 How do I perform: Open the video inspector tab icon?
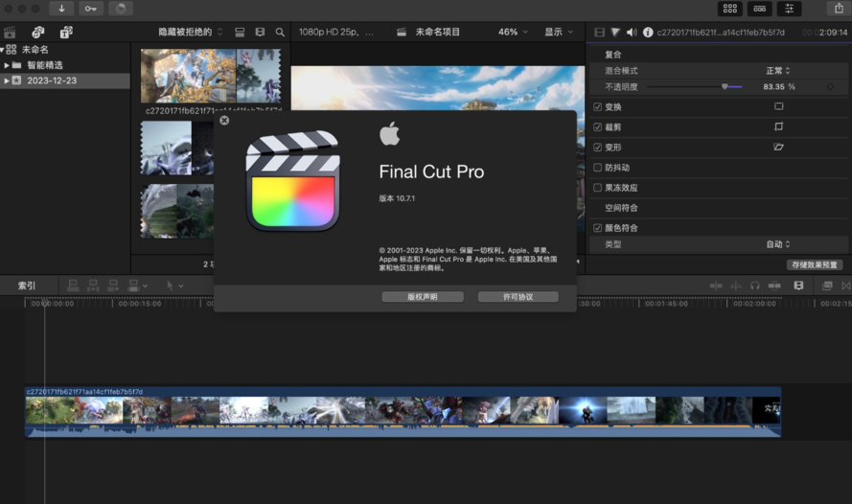pos(599,32)
